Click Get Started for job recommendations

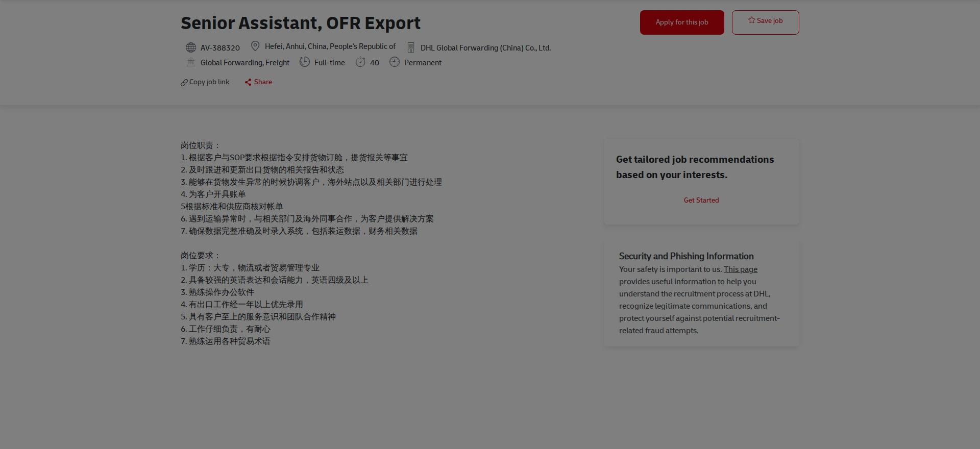pos(701,201)
